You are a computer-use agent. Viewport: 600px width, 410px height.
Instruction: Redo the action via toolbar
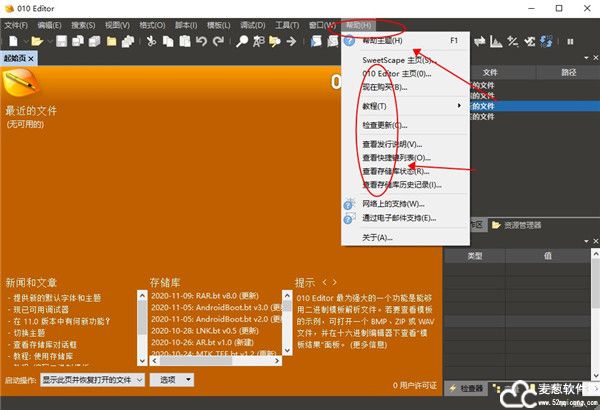(218, 41)
